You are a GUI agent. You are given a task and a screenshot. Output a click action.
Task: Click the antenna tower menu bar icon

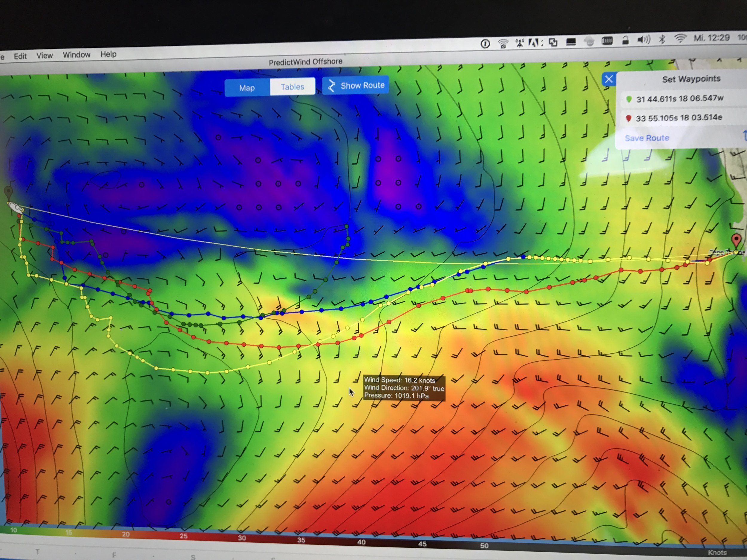(x=519, y=43)
